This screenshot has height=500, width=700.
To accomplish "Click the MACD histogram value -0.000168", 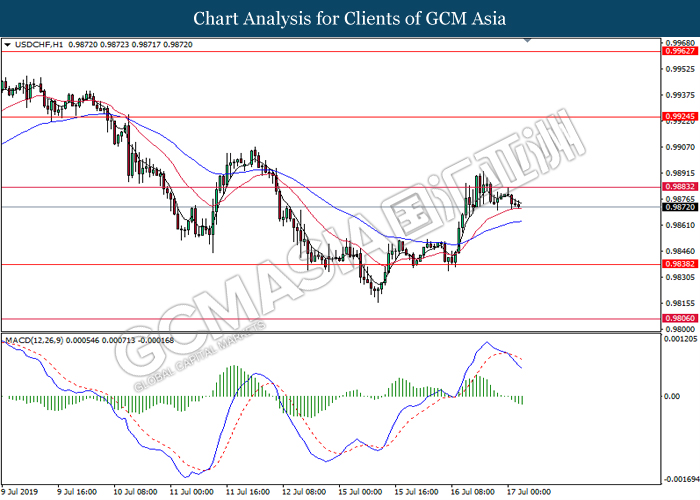I will tap(155, 341).
